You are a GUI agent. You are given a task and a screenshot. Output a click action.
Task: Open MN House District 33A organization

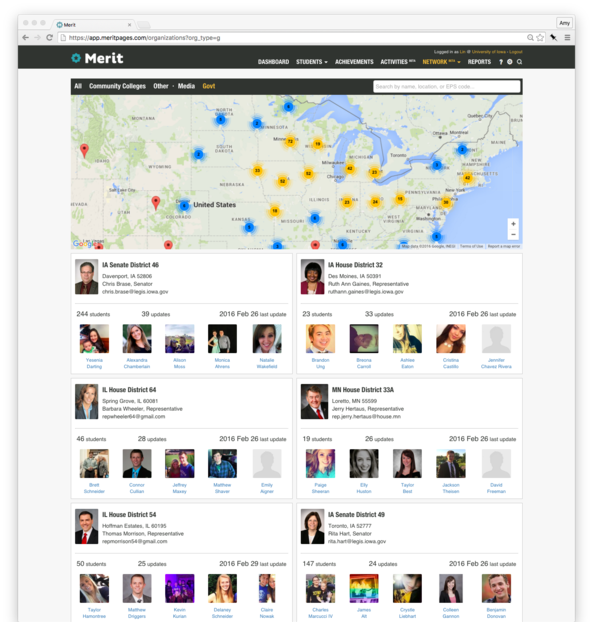click(363, 390)
